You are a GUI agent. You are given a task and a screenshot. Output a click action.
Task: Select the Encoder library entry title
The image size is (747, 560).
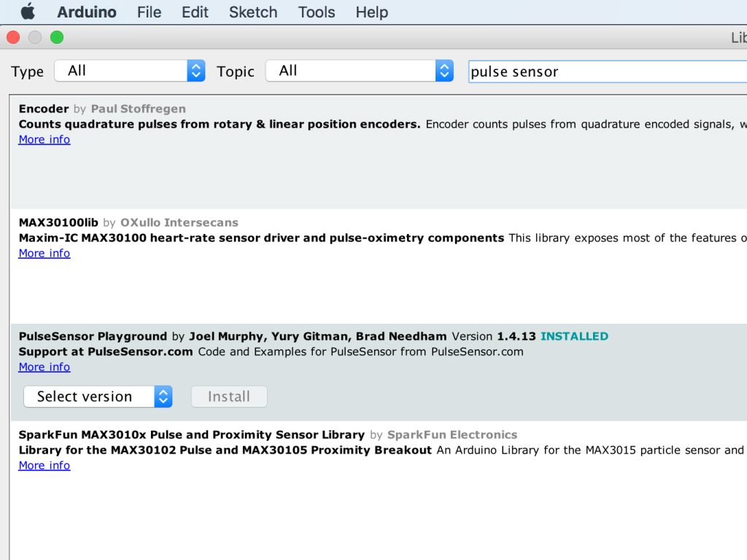coord(44,109)
